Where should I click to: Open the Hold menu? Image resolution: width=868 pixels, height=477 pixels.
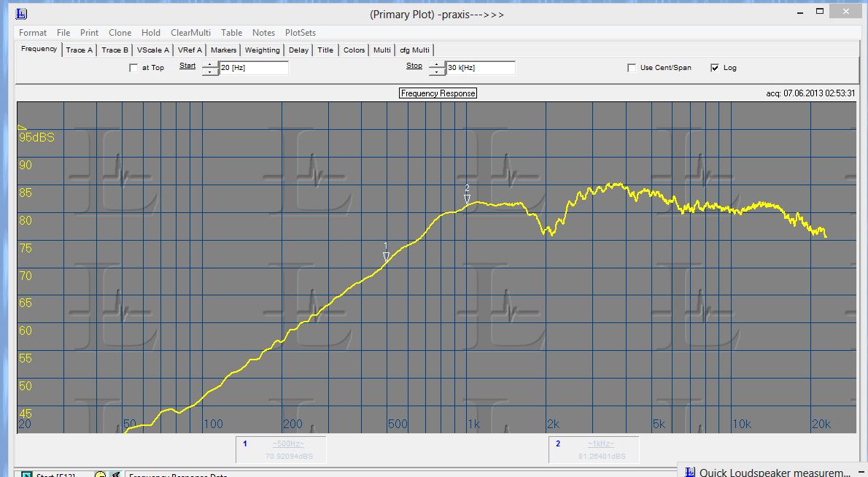[x=150, y=33]
